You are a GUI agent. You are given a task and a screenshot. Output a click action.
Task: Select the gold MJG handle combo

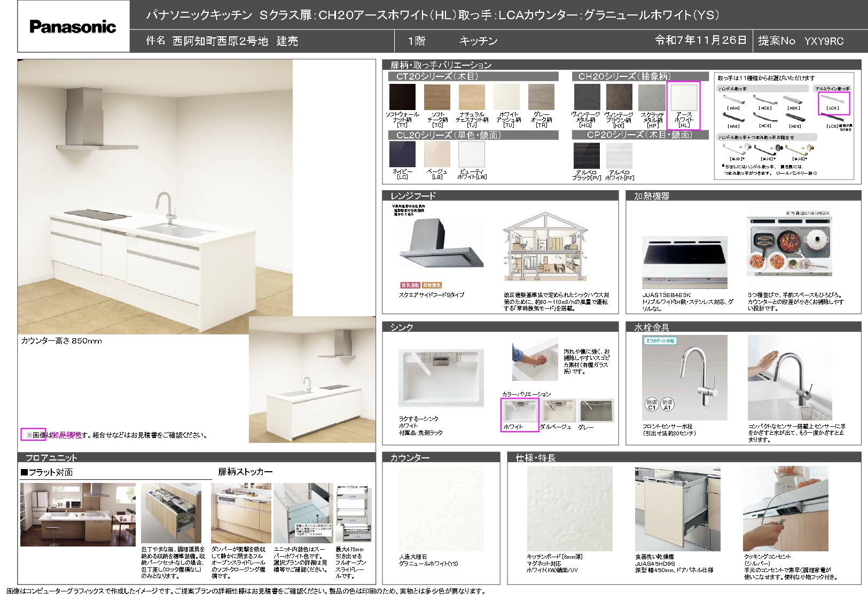point(799,149)
